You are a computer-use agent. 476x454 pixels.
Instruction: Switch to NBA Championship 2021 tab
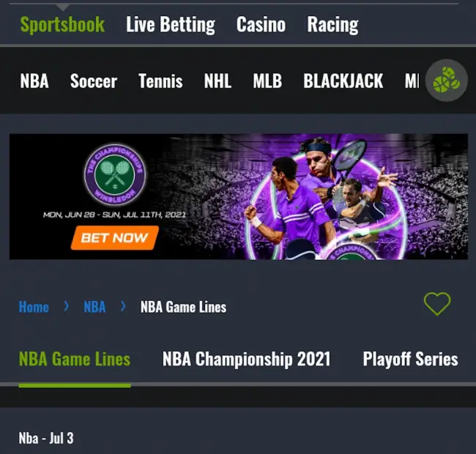[x=247, y=360]
